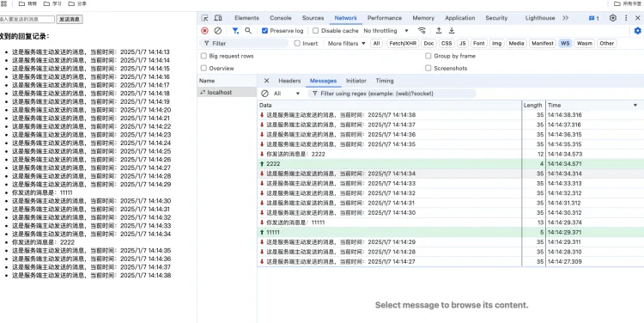Toggle device toolbar emulation
Screen dimensions: 644x323
218,18
